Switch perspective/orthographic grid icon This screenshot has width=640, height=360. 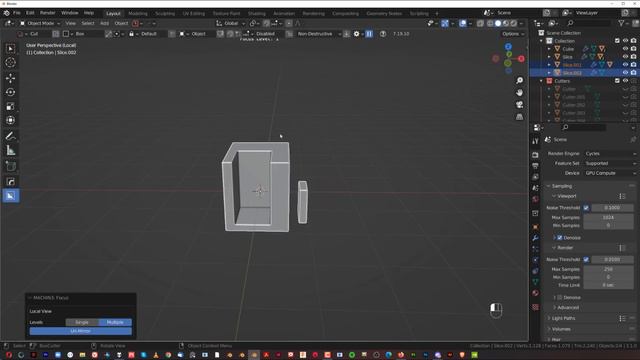coord(519,117)
